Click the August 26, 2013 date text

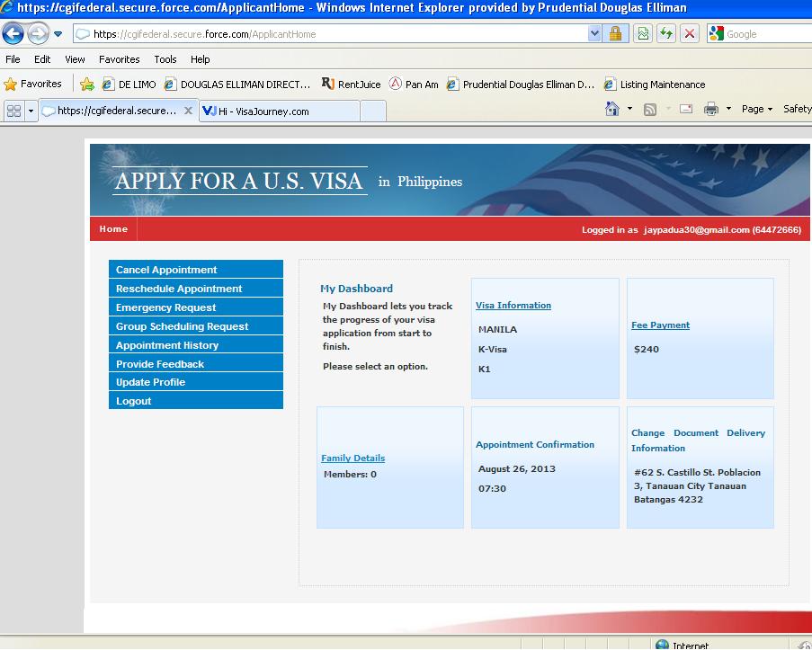click(x=517, y=468)
